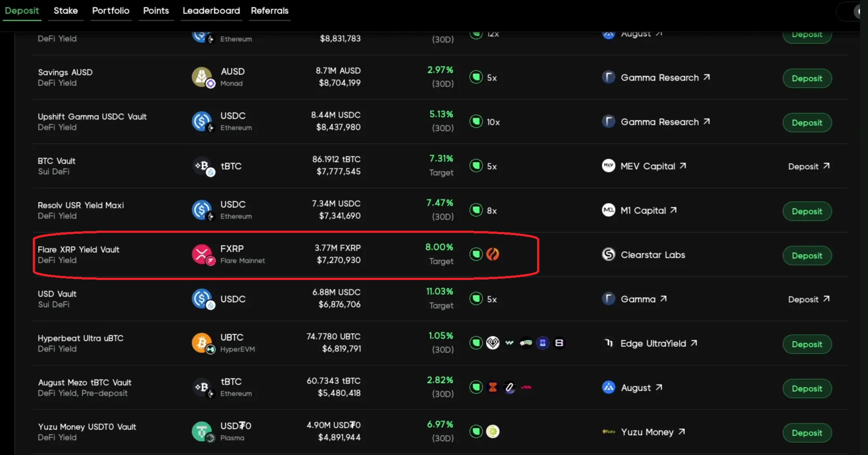
Task: View the Leaderboard tab
Action: pyautogui.click(x=211, y=11)
